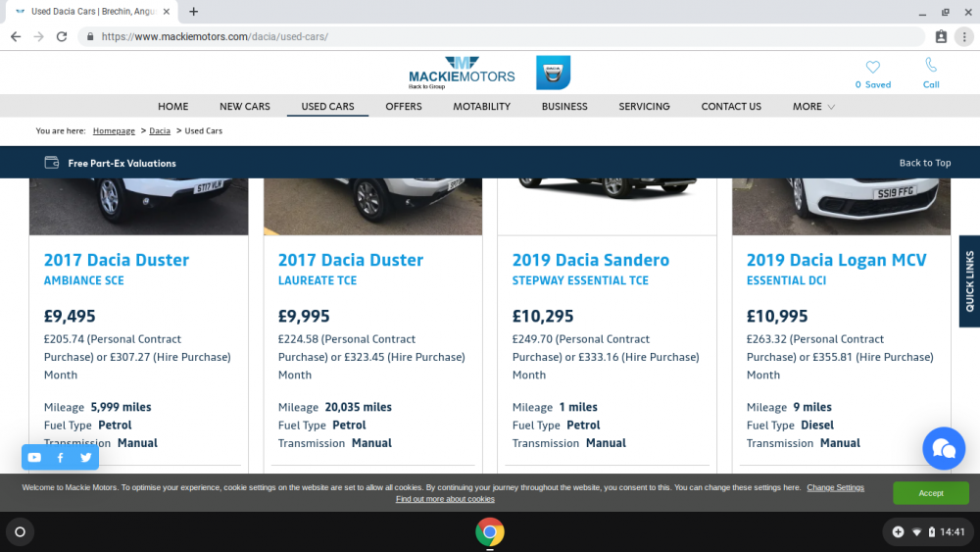Click the 20,035 miles mileage value

pyautogui.click(x=358, y=407)
